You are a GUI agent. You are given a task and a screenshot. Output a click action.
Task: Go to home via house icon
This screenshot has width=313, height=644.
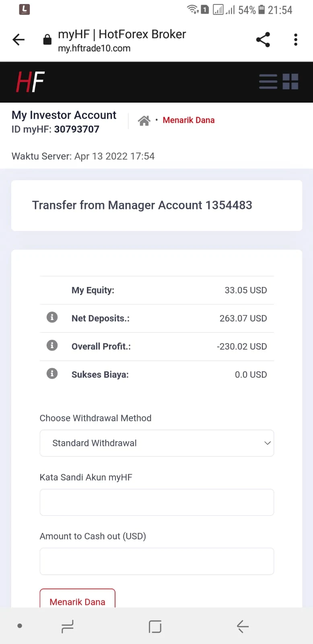click(144, 120)
